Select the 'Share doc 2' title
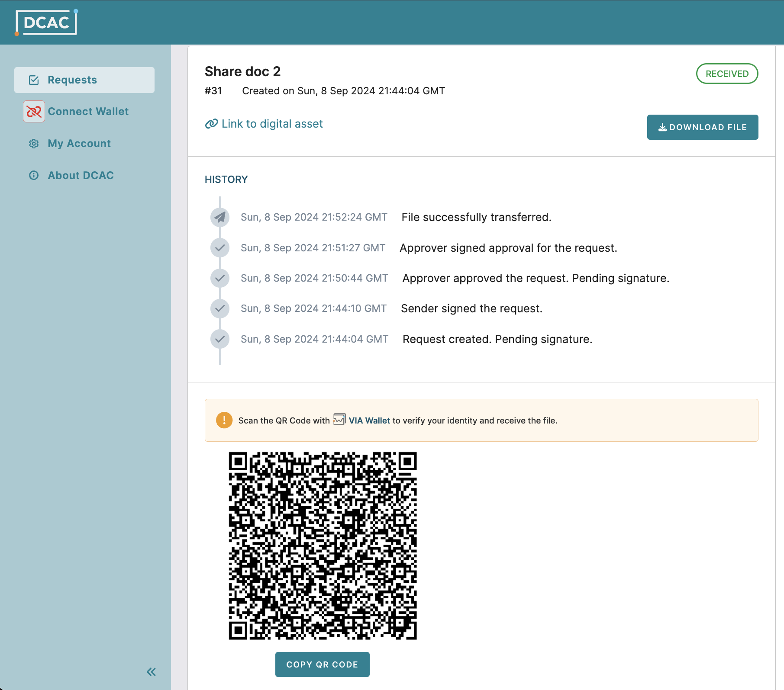 point(243,71)
